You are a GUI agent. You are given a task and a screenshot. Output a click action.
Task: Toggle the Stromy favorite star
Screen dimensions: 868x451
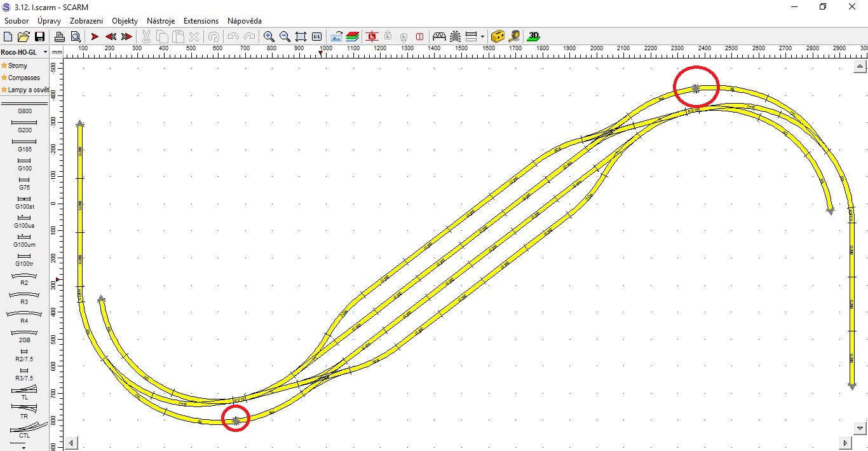click(4, 66)
